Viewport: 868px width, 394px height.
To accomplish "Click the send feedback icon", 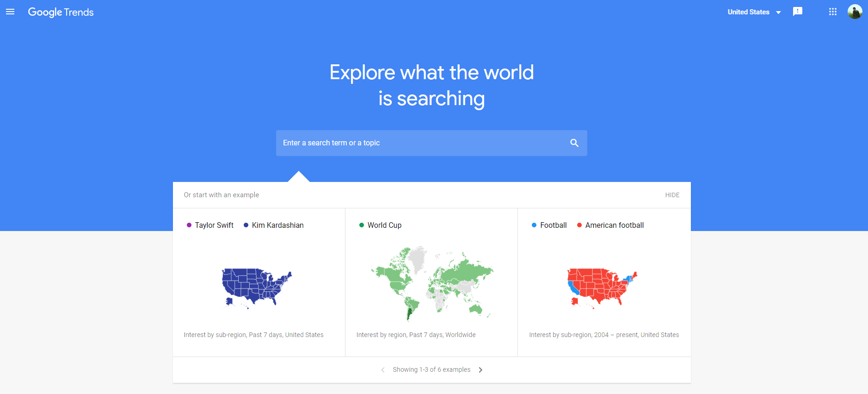I will point(798,12).
